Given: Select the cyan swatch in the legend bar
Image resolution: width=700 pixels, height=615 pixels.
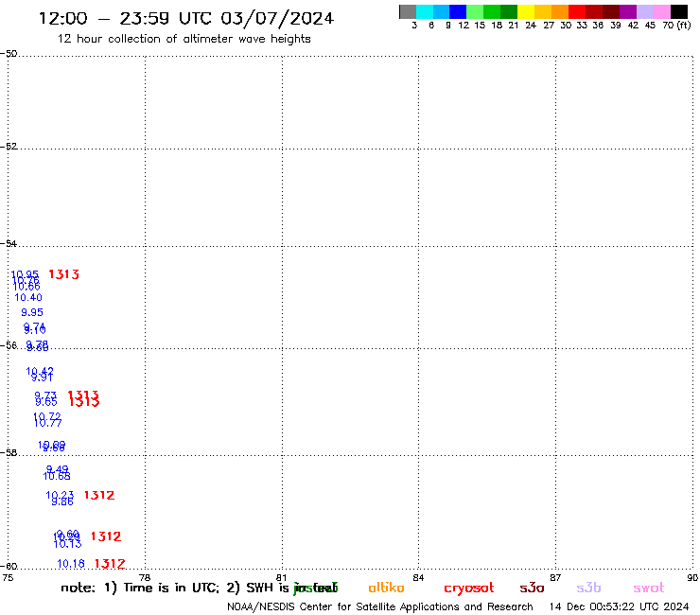Looking at the screenshot, I should [x=425, y=11].
